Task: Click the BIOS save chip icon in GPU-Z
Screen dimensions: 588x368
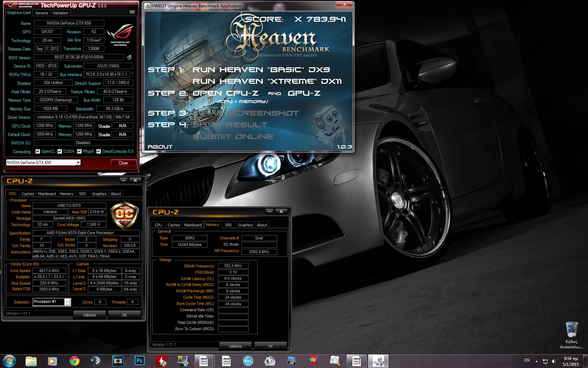Action: coord(129,57)
